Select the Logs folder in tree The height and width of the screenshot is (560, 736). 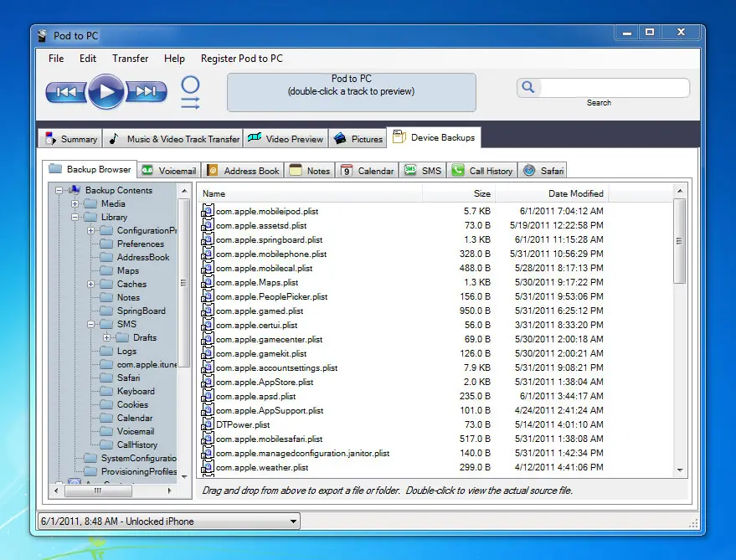point(126,351)
